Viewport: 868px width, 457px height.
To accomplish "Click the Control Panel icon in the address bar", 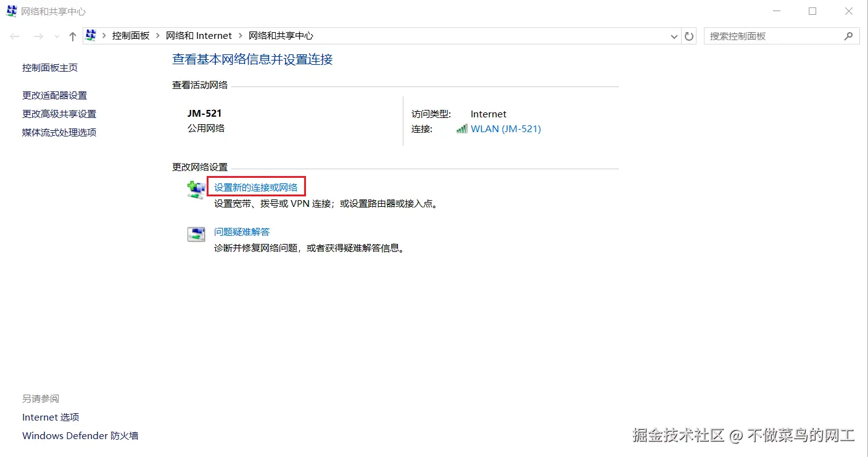I will tap(90, 35).
